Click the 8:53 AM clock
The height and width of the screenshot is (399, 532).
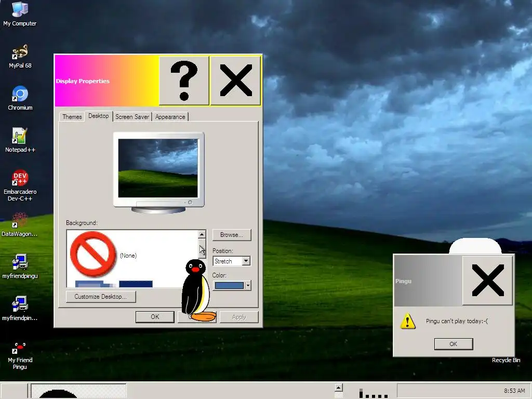(x=514, y=391)
